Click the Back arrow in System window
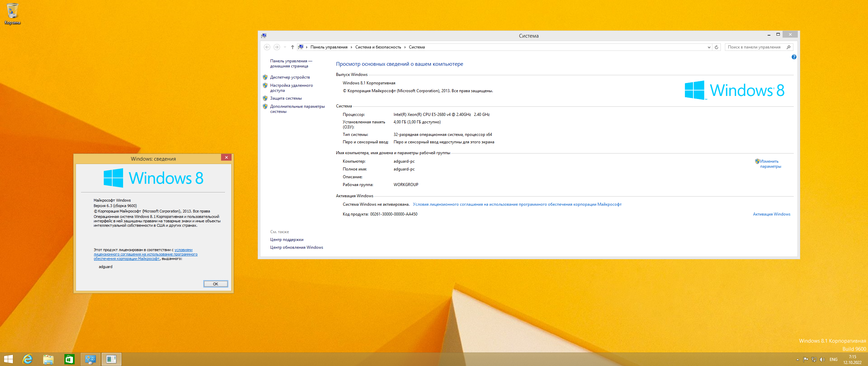 point(267,47)
